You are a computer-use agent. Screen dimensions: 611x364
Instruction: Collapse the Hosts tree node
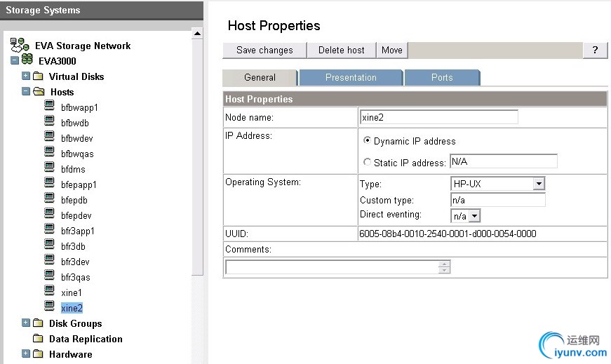point(26,91)
